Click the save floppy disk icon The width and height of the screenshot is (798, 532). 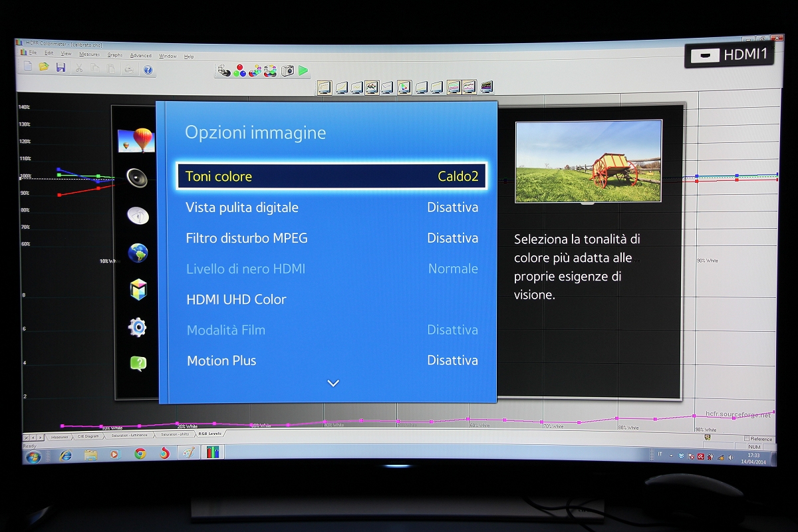[x=61, y=67]
